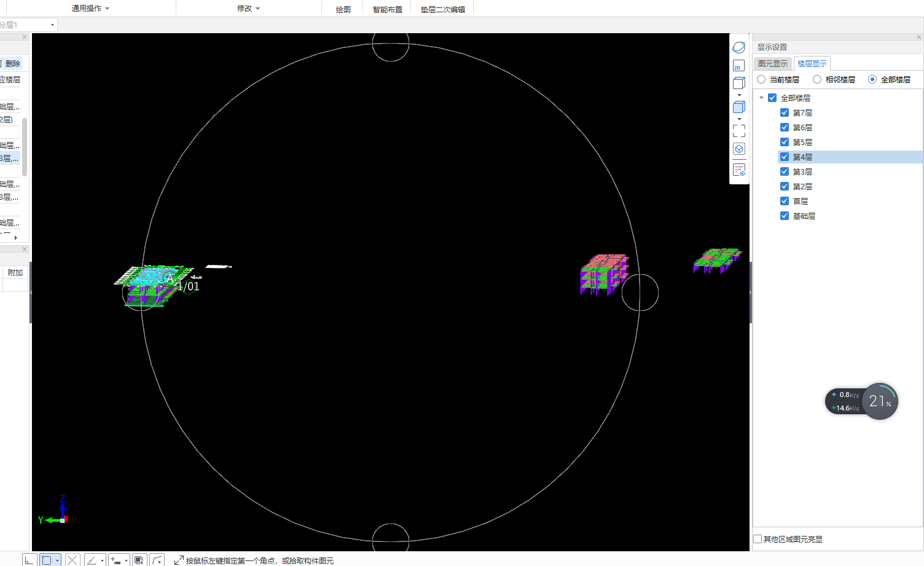924x566 pixels.
Task: Switch to the 楼层显示 tab
Action: 812,63
